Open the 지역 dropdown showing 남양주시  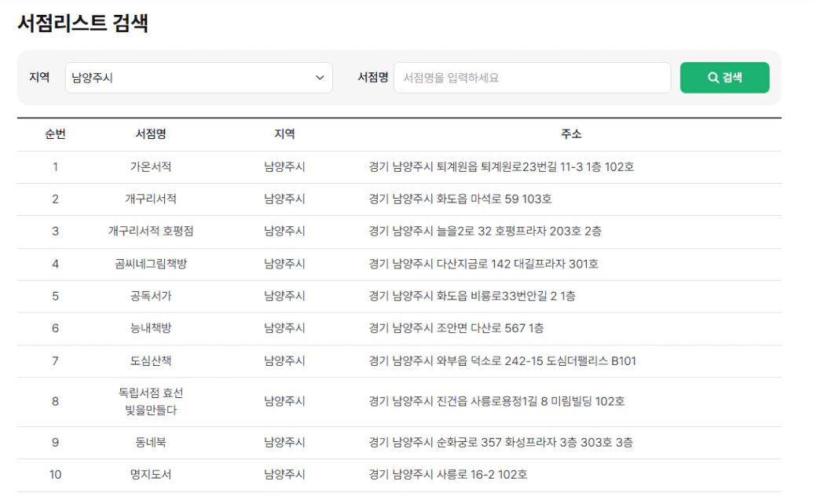point(199,78)
